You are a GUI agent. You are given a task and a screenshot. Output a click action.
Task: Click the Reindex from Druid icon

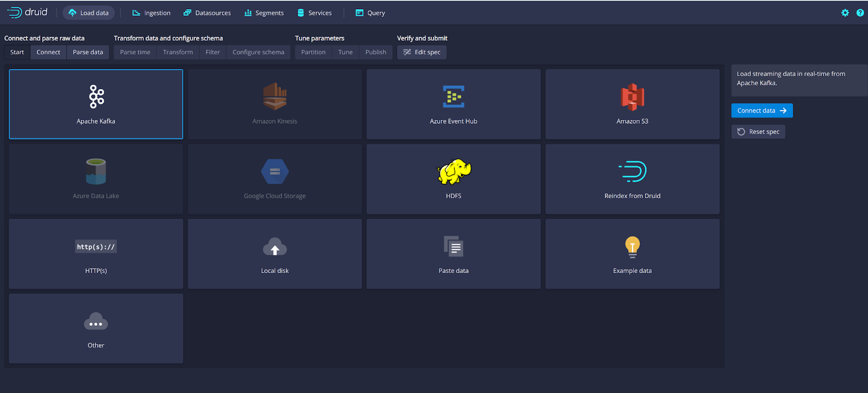[632, 172]
